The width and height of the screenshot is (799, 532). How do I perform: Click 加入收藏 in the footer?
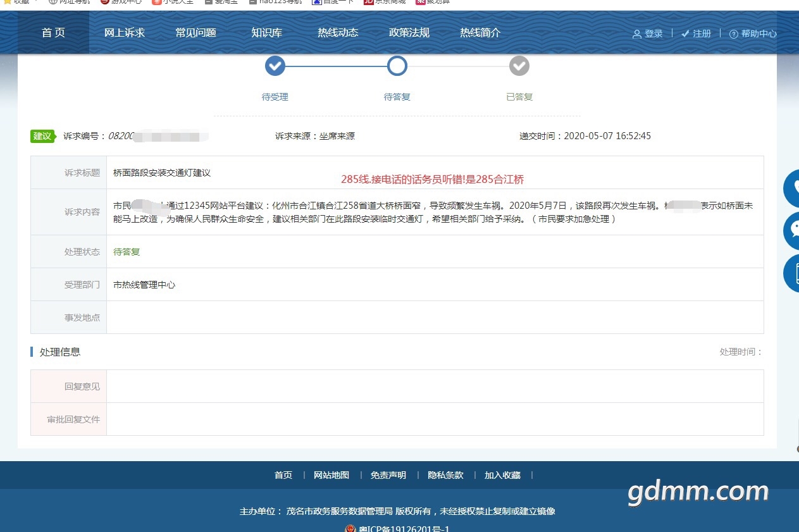click(x=502, y=475)
